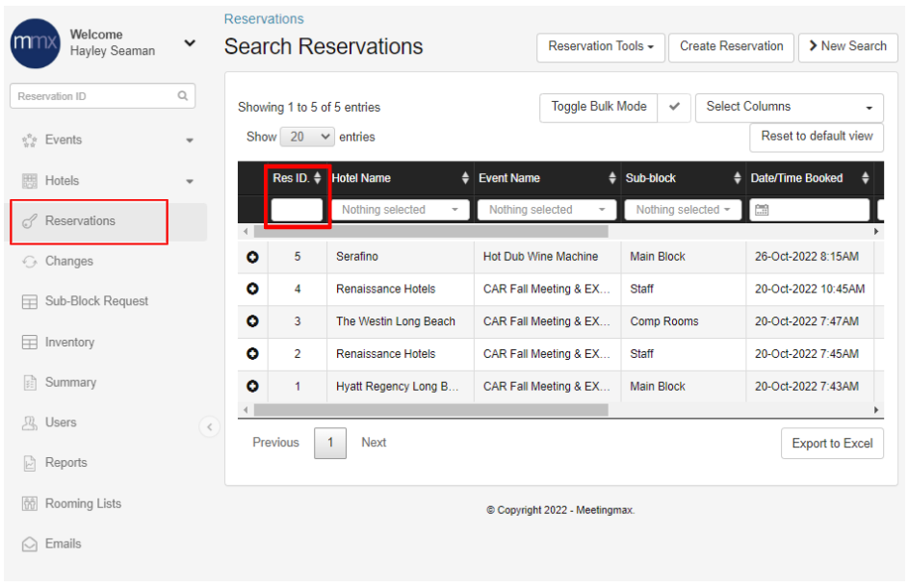Expand row for reservation 5 Serafino
Viewport: 909px width, 588px height.
tap(252, 257)
